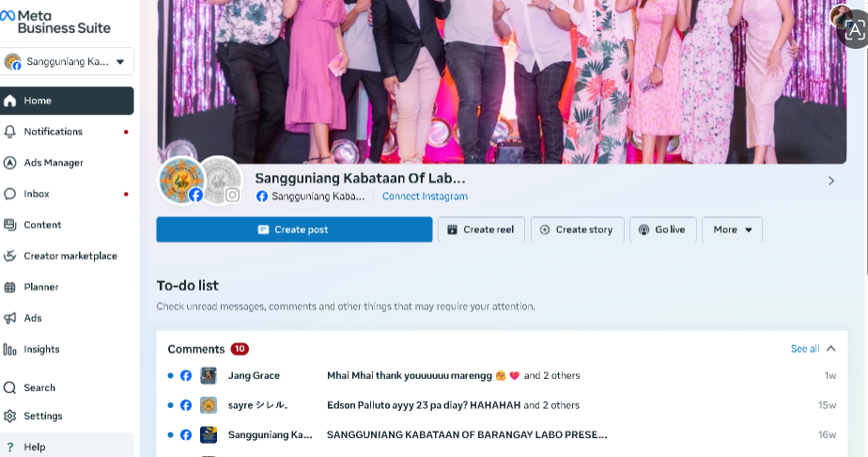Open the SANGGUNIANG KABATAAN OF BARANGAY LABO comment
The width and height of the screenshot is (868, 457).
point(502,434)
